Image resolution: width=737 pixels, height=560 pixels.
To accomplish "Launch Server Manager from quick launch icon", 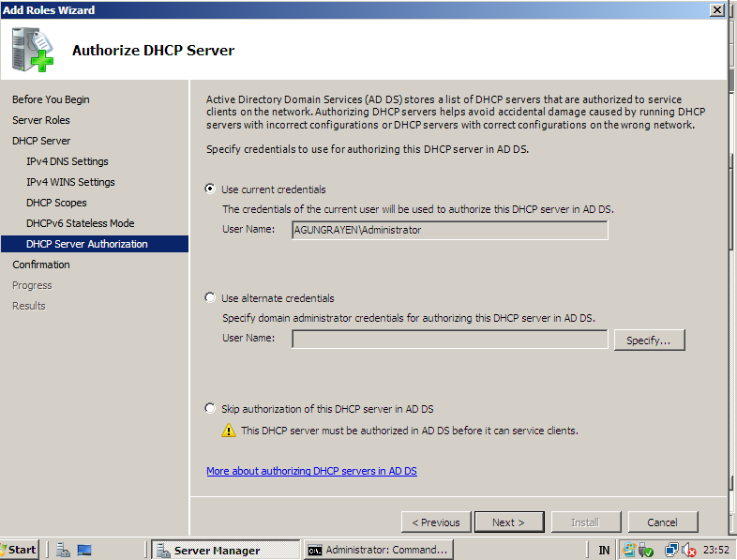I will (63, 550).
